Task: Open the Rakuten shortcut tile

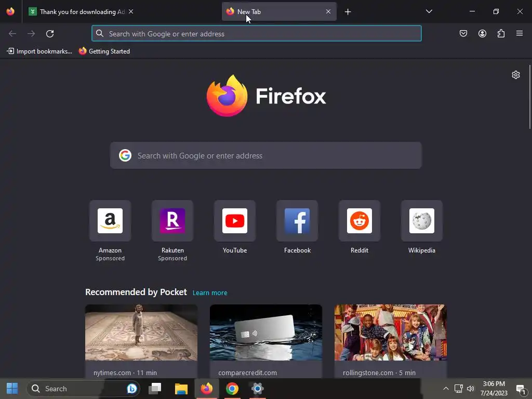Action: tap(172, 220)
